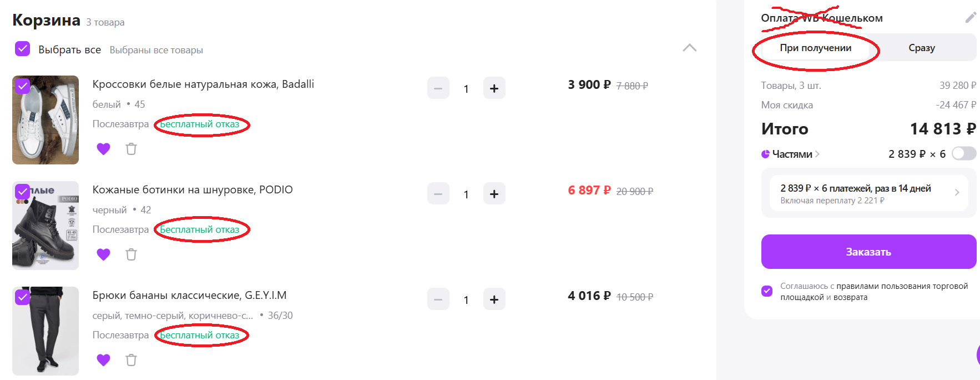Increase Badalli sneakers quantity with plus
This screenshot has height=380, width=980.
tap(494, 88)
